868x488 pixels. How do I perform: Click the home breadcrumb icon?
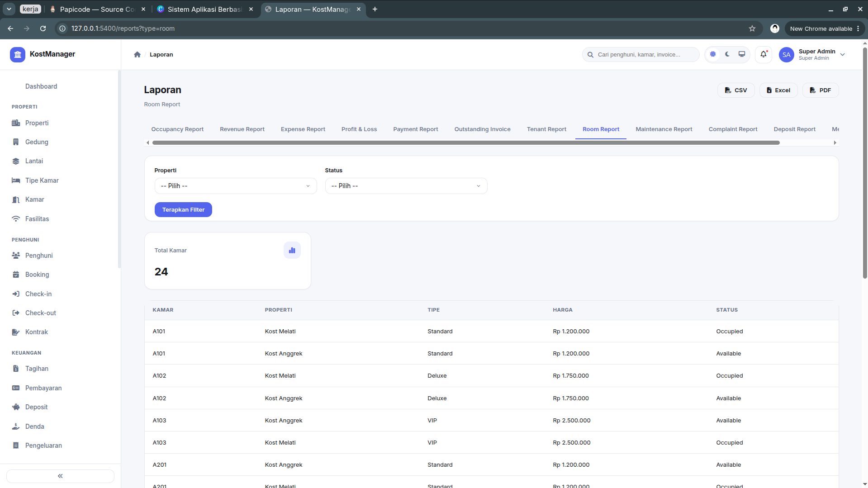137,54
